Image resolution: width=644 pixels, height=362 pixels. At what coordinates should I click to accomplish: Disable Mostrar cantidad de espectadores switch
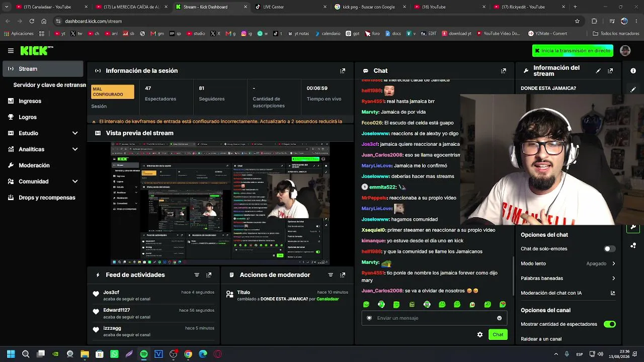point(609,324)
